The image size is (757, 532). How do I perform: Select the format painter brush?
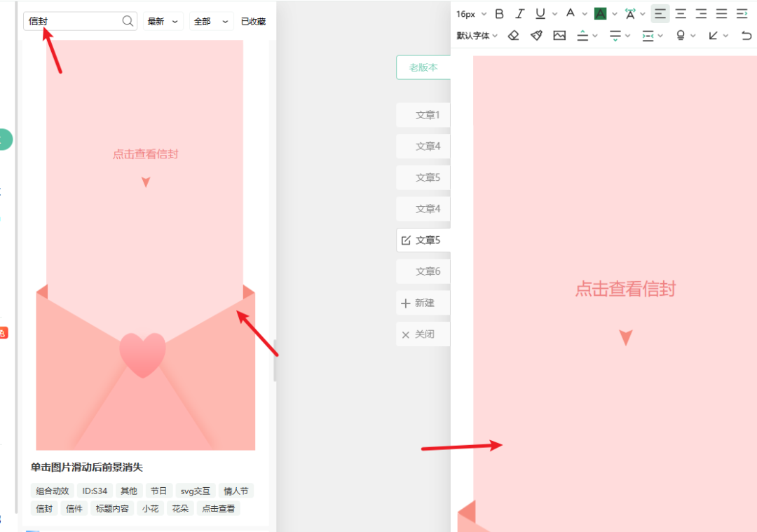536,35
